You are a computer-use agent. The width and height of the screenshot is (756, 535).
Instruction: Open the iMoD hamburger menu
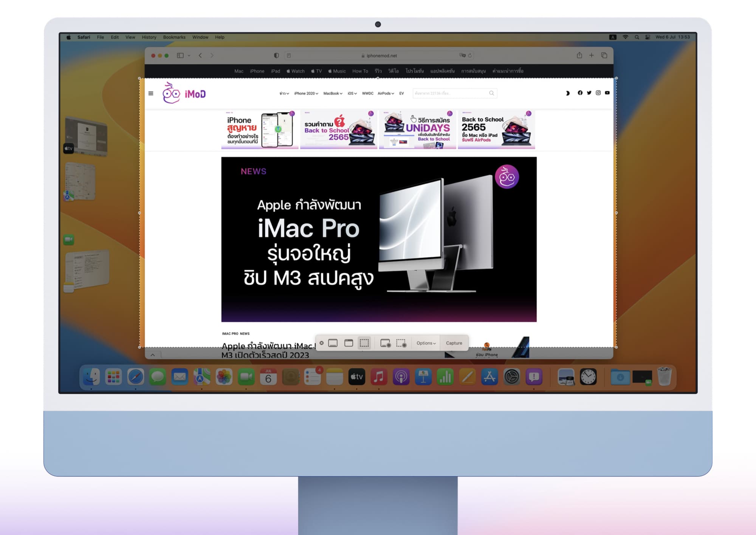151,93
